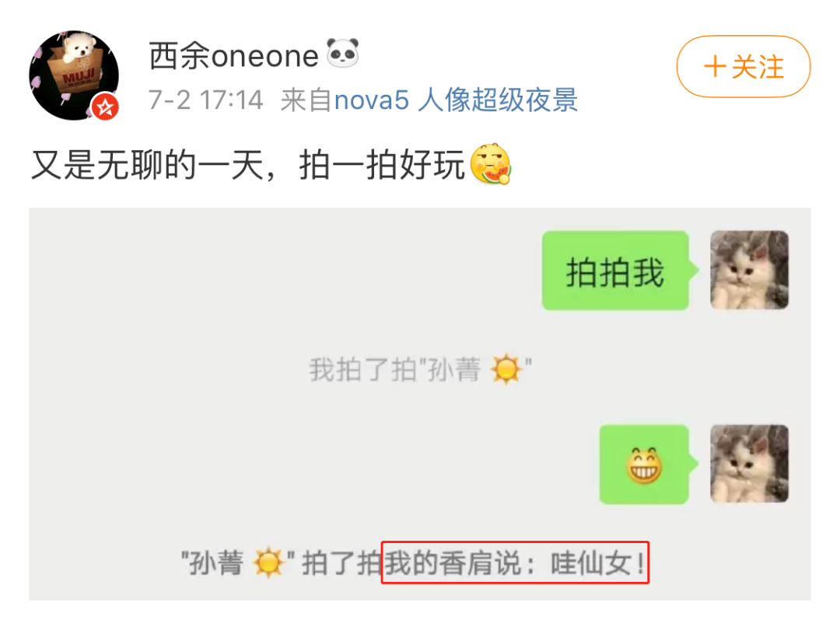Open the nova5 人像超级夜景 source link

tap(456, 100)
